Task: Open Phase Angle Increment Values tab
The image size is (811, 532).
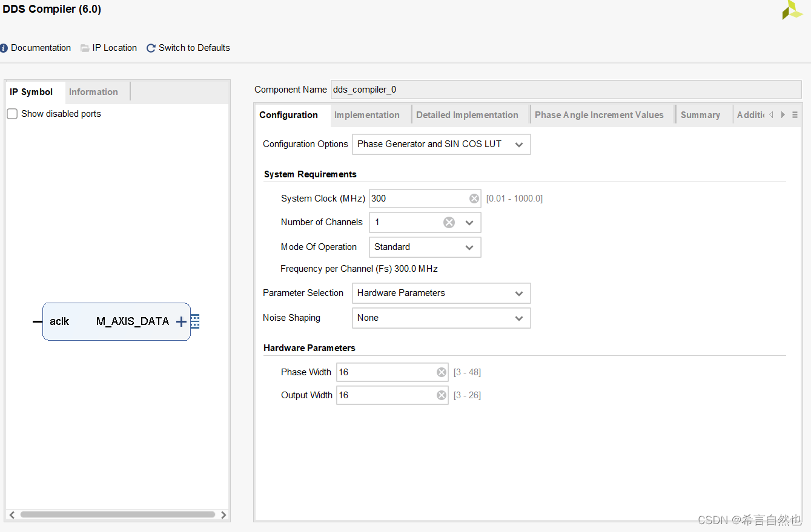Action: click(599, 115)
